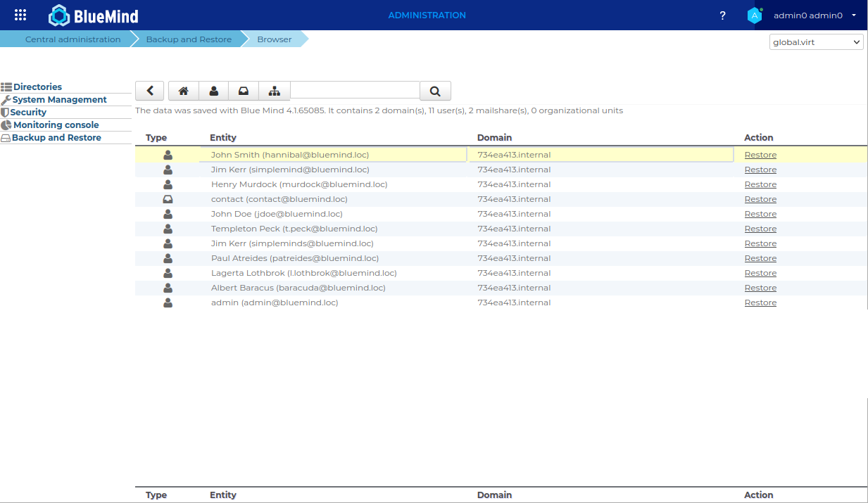Open the apps grid launcher icon
This screenshot has height=503, width=868.
click(20, 15)
